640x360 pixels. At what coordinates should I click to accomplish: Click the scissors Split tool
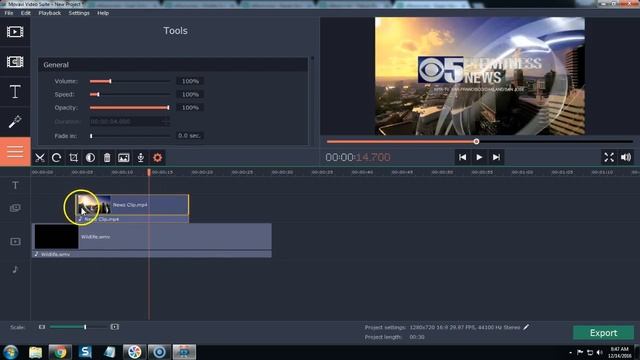tap(40, 158)
